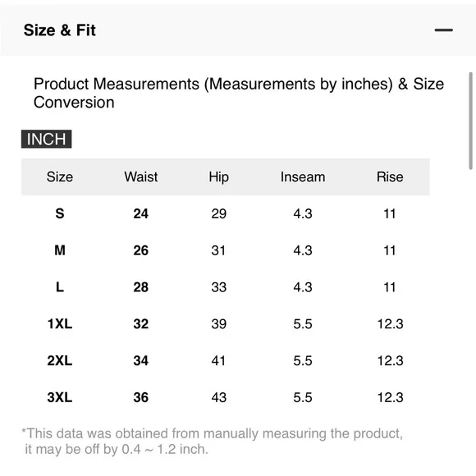476x476 pixels.
Task: Click the Hip column header
Action: [219, 177]
